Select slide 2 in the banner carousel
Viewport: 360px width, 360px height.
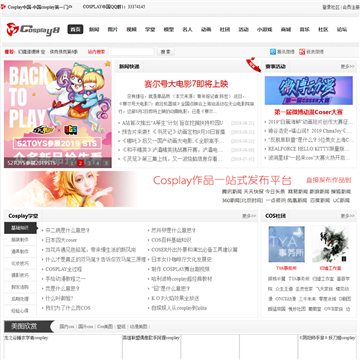point(80,163)
